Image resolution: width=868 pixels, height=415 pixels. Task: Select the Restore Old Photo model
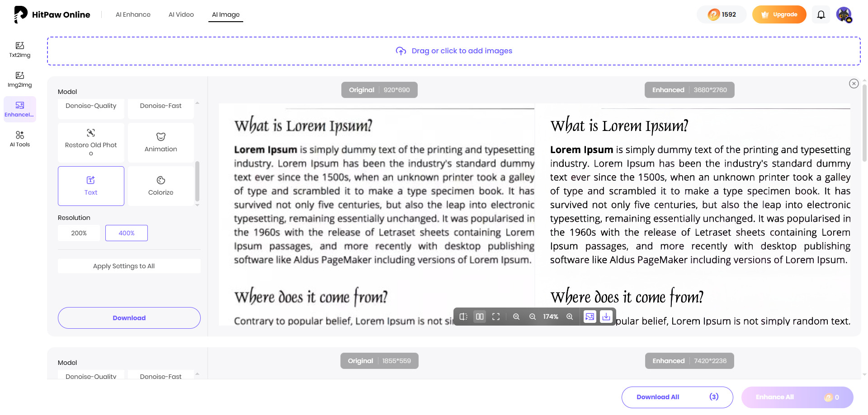[90, 142]
